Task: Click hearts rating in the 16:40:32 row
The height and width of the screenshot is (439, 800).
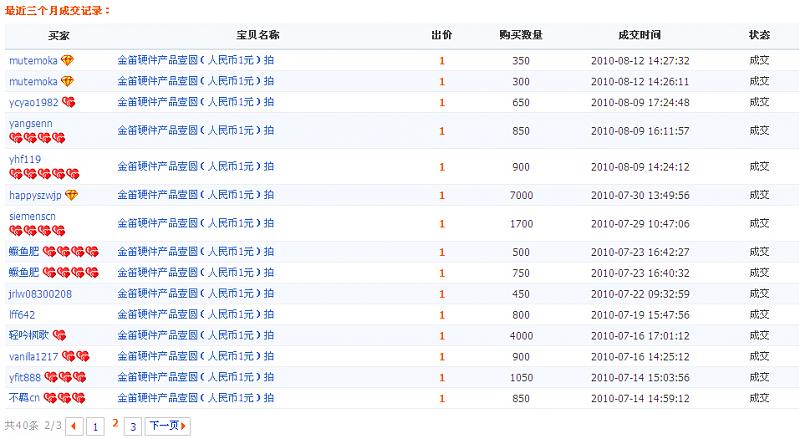Action: 71,273
